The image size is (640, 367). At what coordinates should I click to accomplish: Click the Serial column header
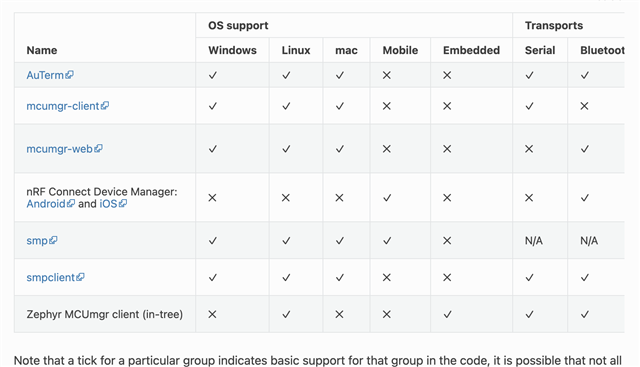[x=540, y=50]
